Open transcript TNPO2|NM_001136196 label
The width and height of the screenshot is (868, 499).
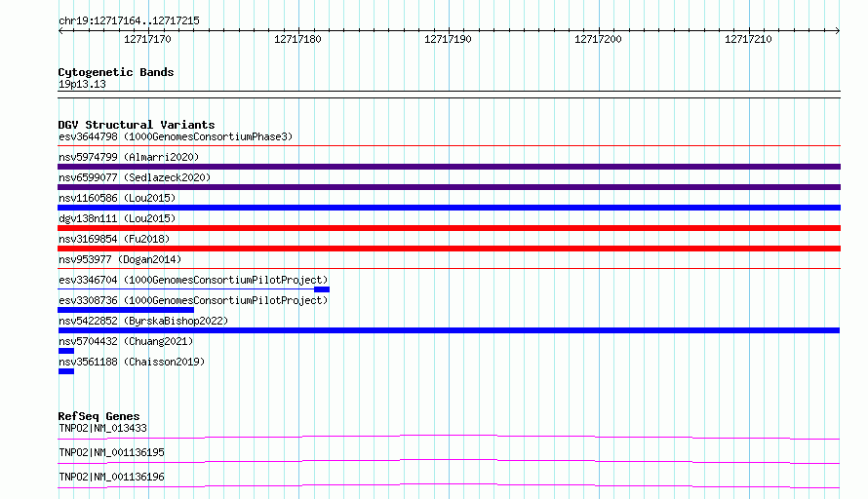click(x=111, y=477)
